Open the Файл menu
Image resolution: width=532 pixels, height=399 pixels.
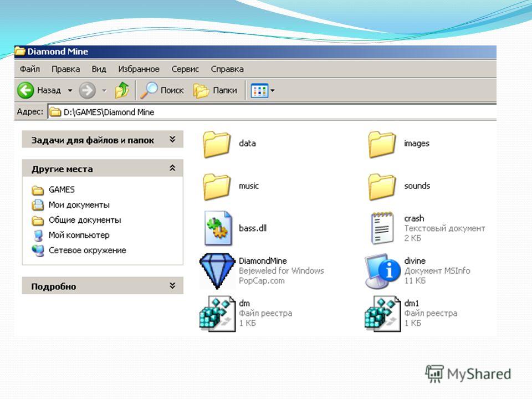tap(30, 69)
